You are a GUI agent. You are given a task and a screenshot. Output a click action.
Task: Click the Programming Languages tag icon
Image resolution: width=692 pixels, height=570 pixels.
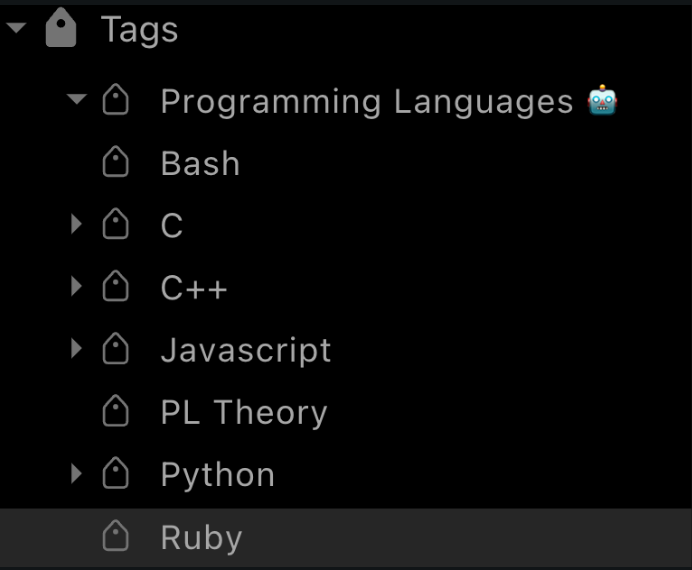[x=116, y=101]
